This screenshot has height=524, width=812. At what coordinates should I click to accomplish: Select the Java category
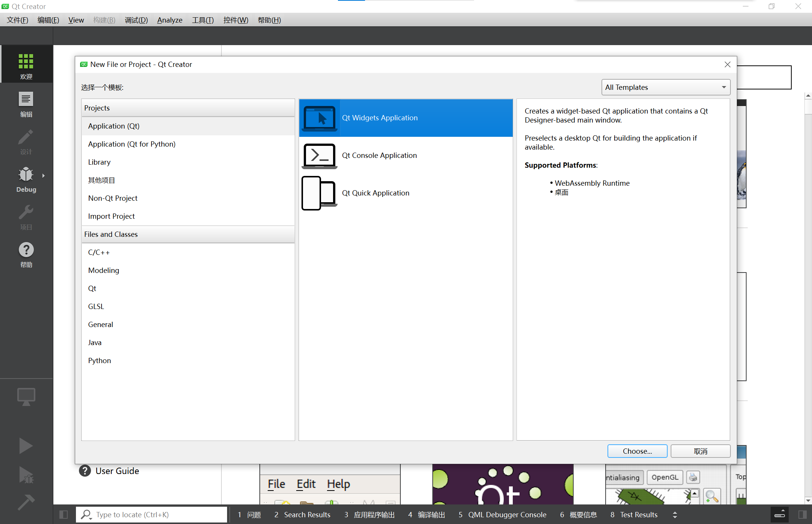188,342
